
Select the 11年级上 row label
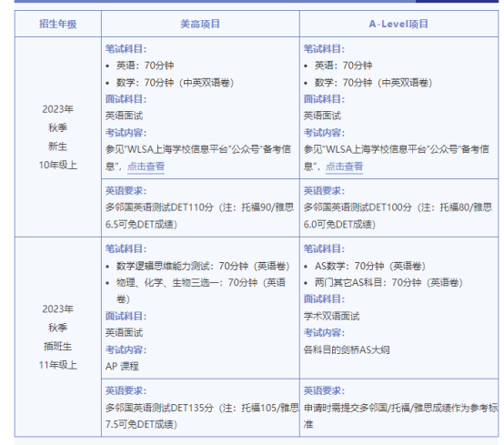[58, 365]
